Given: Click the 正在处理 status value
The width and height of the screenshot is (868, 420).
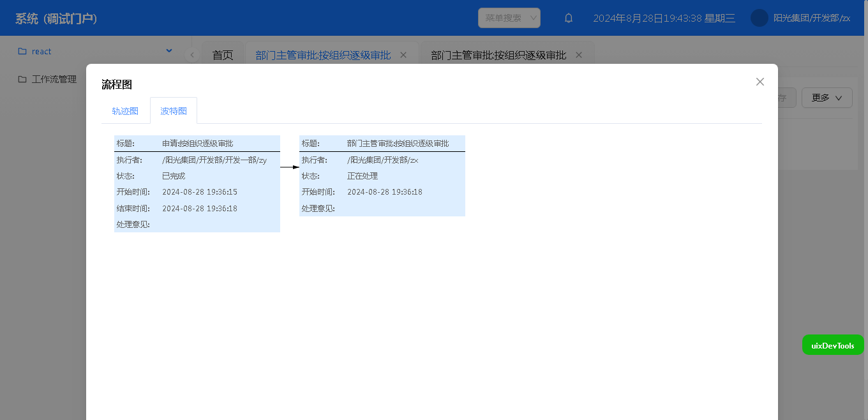Looking at the screenshot, I should pyautogui.click(x=363, y=176).
